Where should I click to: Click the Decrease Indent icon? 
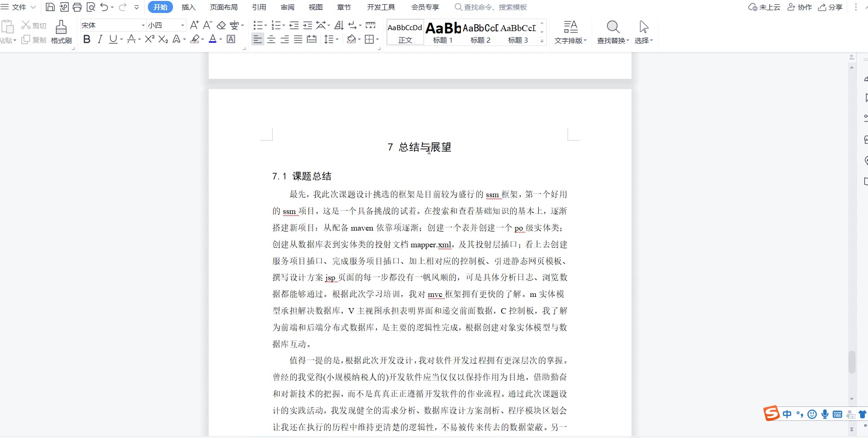click(x=294, y=25)
